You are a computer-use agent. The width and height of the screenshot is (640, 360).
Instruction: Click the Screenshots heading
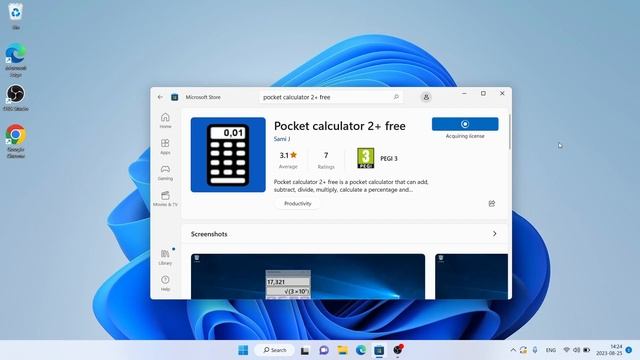(x=209, y=234)
